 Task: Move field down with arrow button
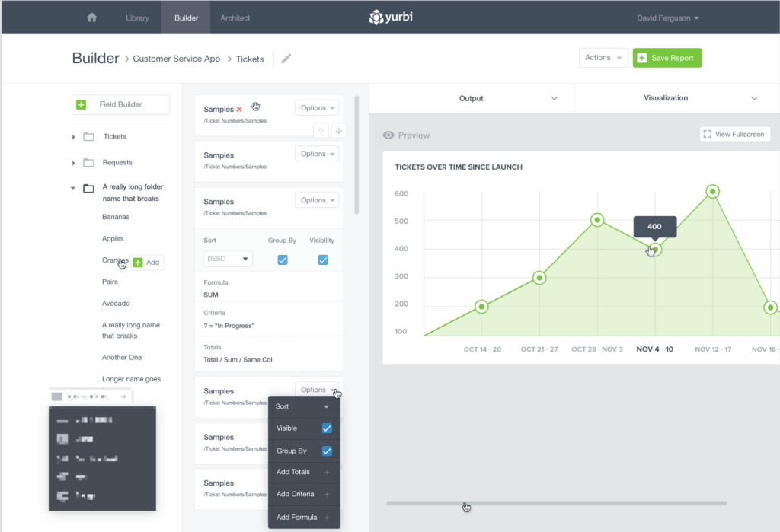pyautogui.click(x=338, y=130)
